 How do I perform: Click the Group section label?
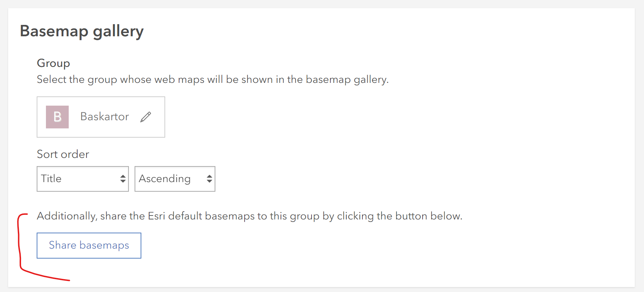[53, 63]
